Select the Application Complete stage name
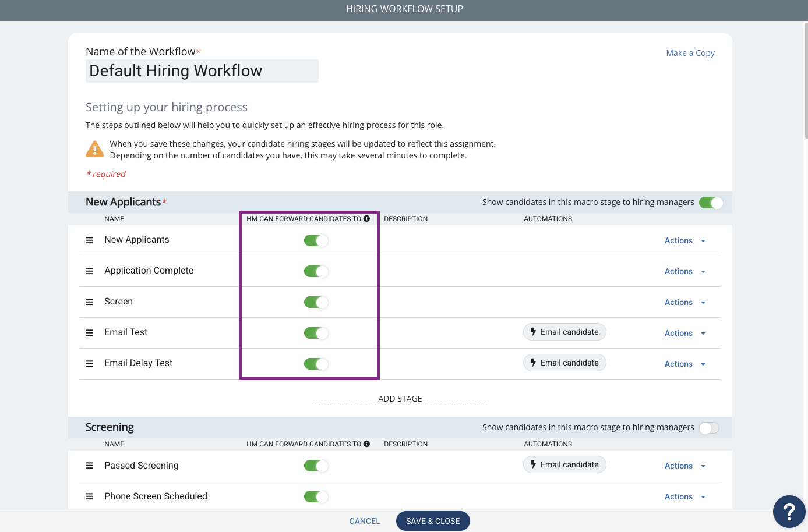The height and width of the screenshot is (532, 808). [x=149, y=271]
